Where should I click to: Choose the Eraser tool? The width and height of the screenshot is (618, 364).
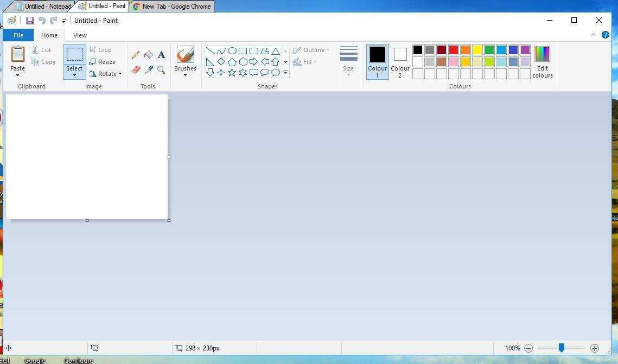(x=136, y=70)
